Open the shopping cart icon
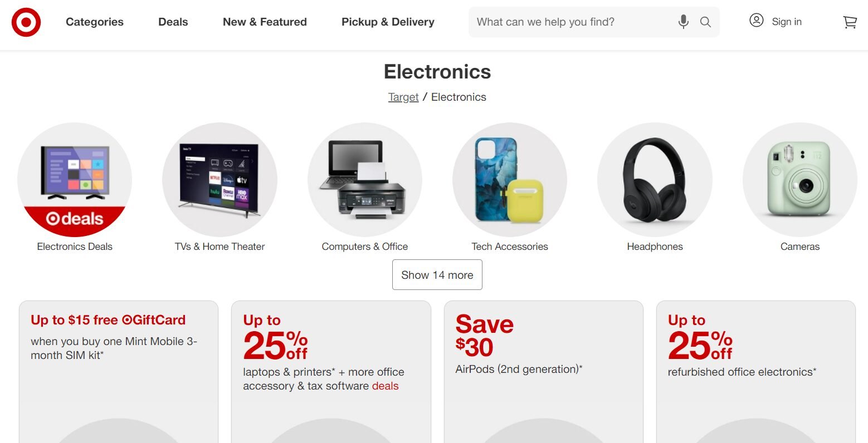This screenshot has width=868, height=443. [850, 22]
